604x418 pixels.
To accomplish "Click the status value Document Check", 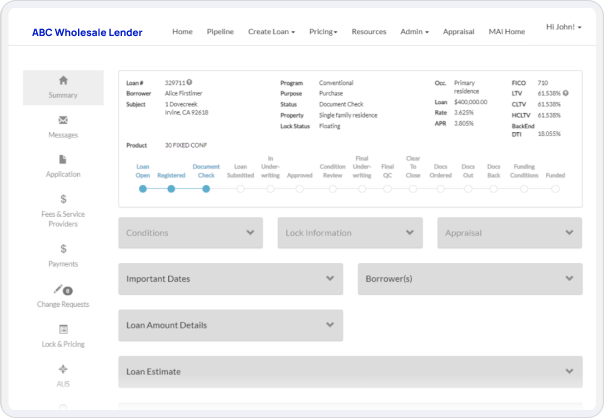I will (x=341, y=104).
